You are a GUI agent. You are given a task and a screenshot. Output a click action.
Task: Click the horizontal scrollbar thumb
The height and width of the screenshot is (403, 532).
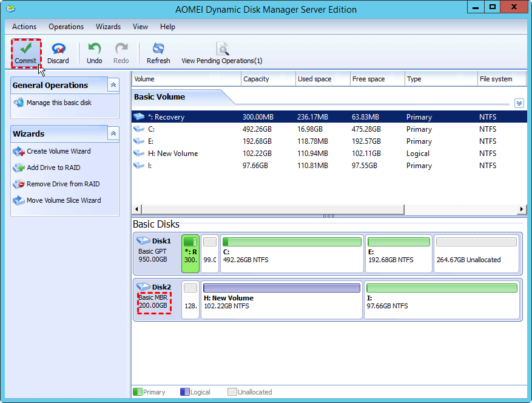click(x=273, y=209)
